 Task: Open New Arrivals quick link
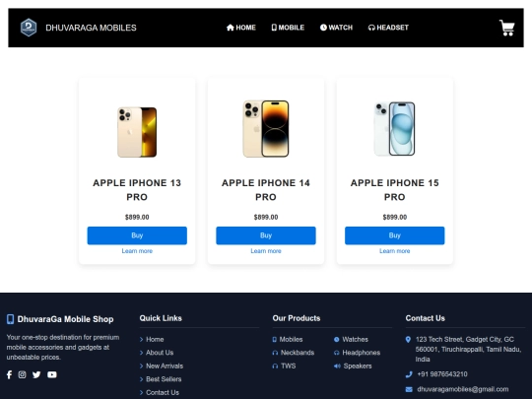point(165,366)
